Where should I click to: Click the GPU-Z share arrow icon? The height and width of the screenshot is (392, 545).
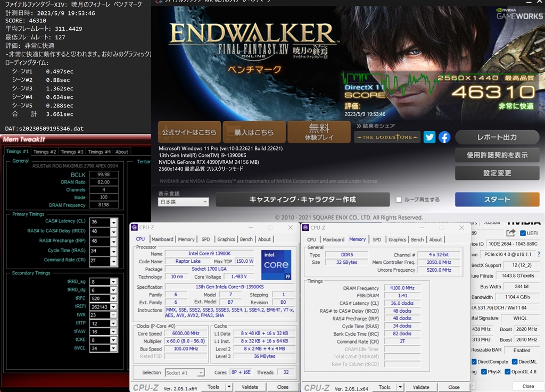[510, 233]
